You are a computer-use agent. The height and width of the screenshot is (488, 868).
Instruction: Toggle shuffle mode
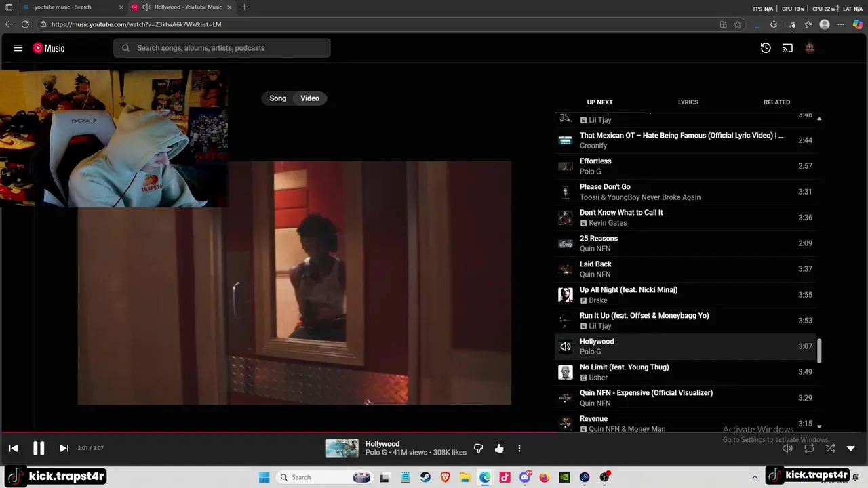tap(831, 448)
